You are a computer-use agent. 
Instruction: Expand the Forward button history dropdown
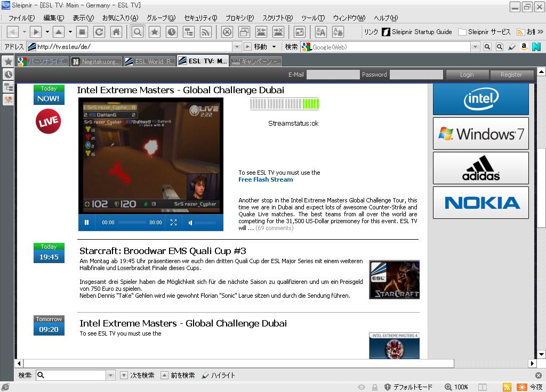[x=47, y=32]
